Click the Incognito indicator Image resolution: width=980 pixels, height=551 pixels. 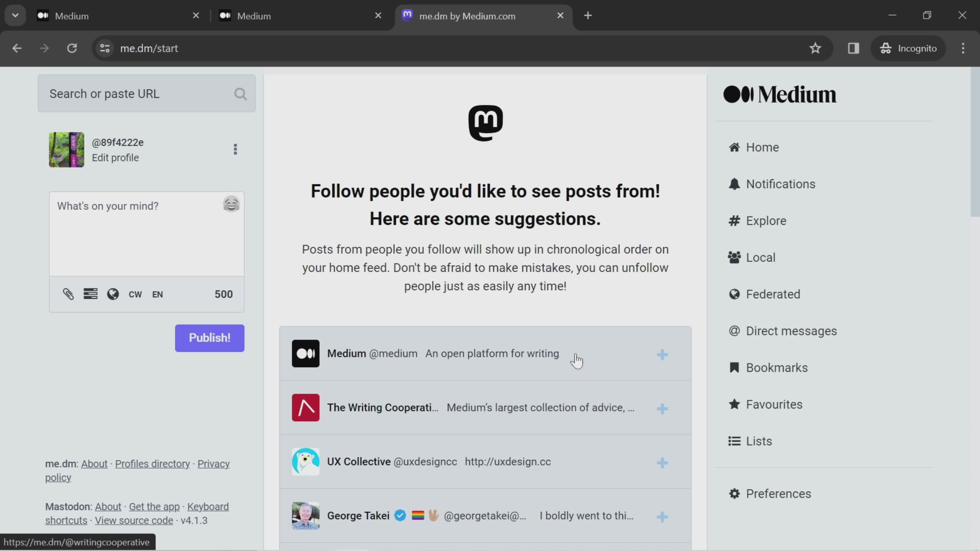[908, 48]
